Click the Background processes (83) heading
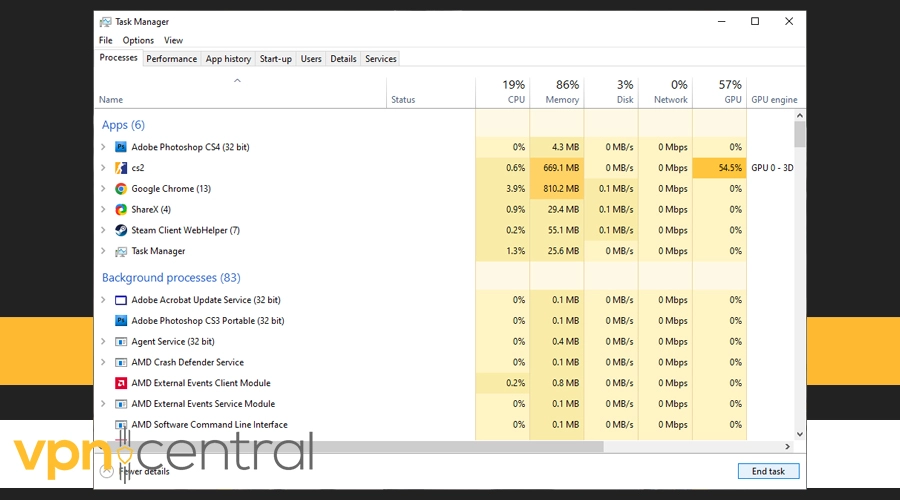Screen dimensions: 900x500 (171, 278)
